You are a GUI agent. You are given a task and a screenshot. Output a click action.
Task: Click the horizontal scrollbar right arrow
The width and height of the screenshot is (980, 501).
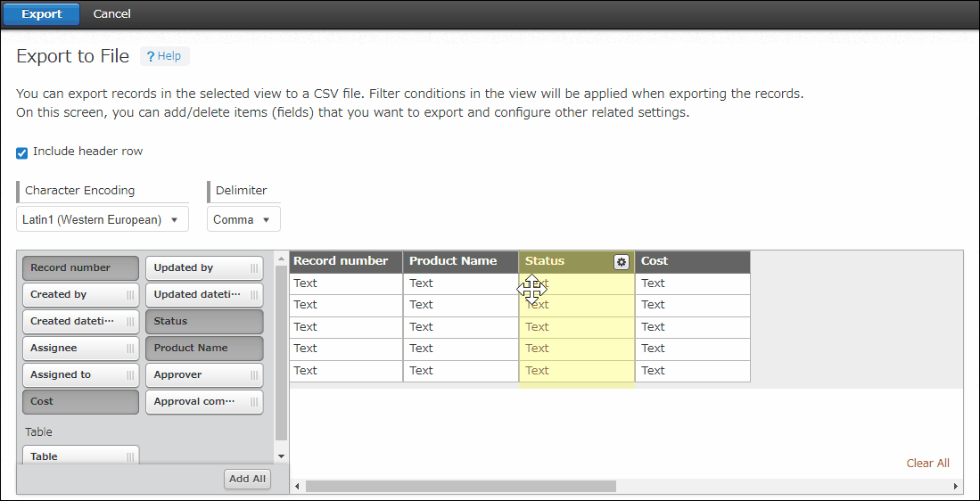coord(956,487)
